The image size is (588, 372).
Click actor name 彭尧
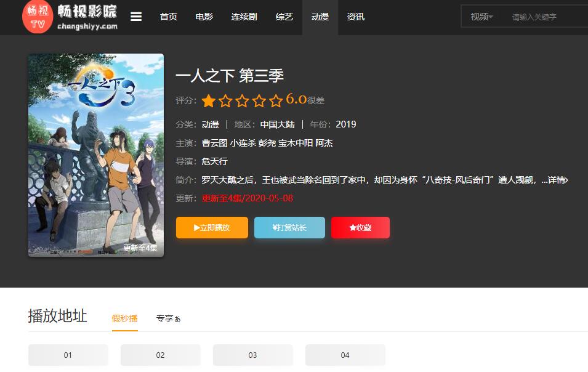click(267, 144)
